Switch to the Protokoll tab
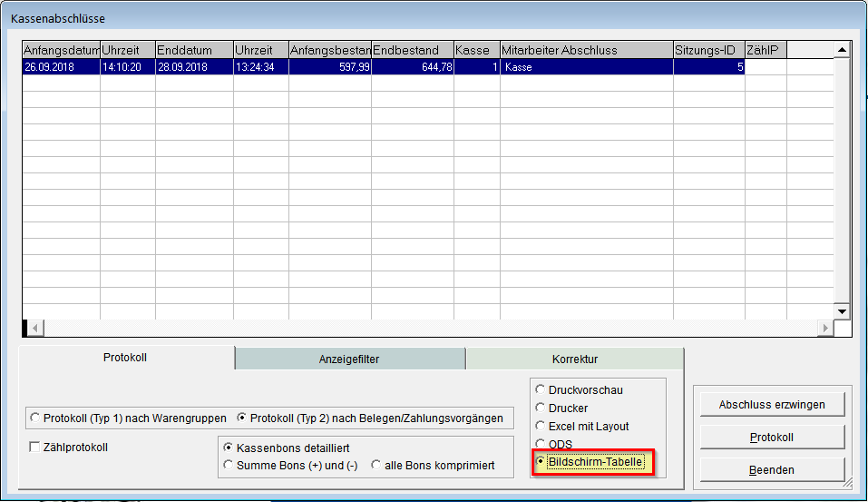This screenshot has width=868, height=502. (125, 358)
